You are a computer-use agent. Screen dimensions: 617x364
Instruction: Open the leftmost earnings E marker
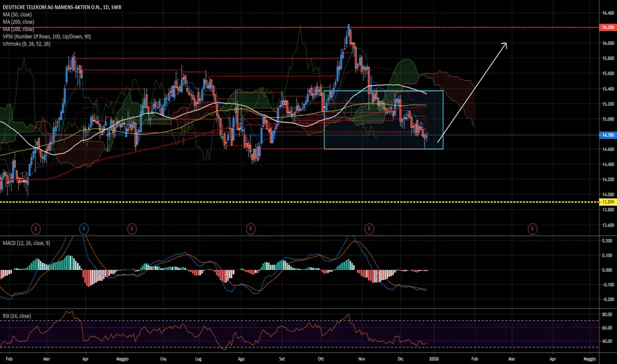(36, 228)
